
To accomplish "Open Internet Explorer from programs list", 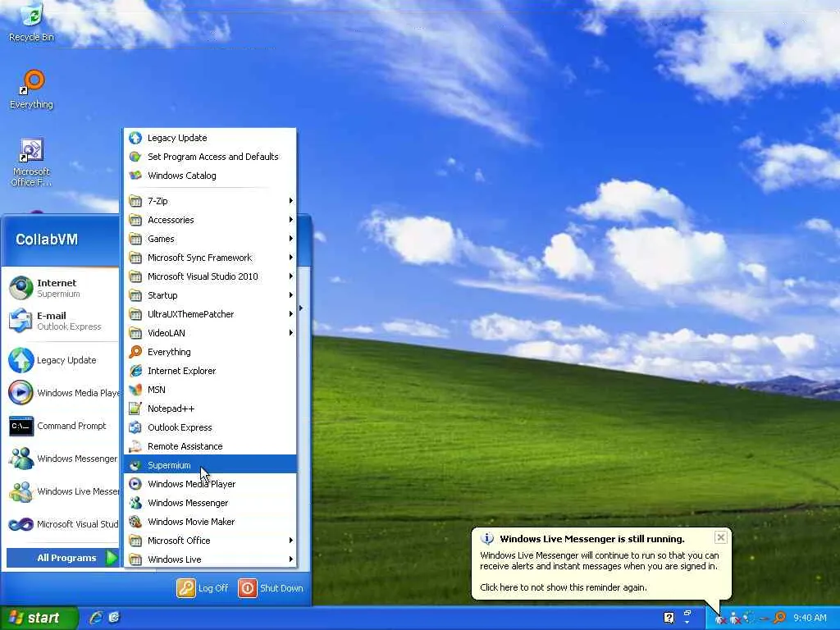I will [209, 371].
